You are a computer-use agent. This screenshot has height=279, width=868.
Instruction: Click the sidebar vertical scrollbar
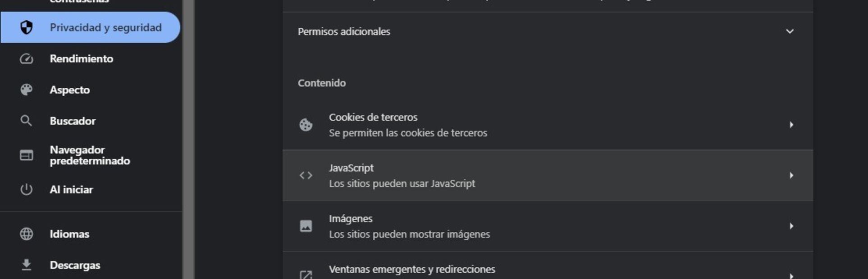pyautogui.click(x=188, y=135)
